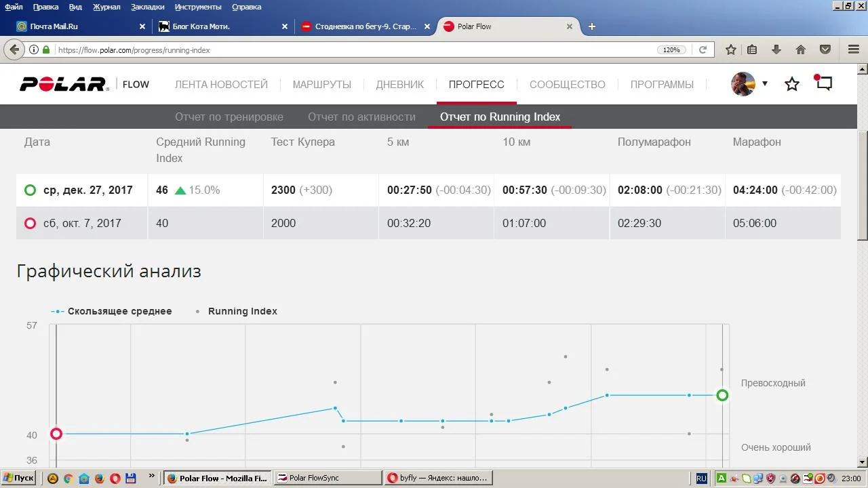Select the Dec 27, 2017 green row marker
This screenshot has height=488, width=868.
30,190
